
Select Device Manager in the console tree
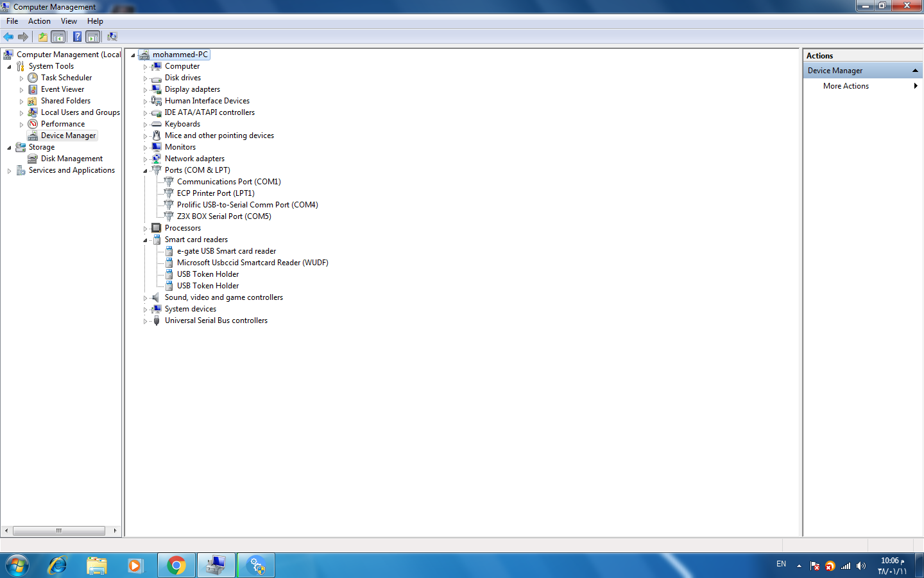pyautogui.click(x=68, y=136)
